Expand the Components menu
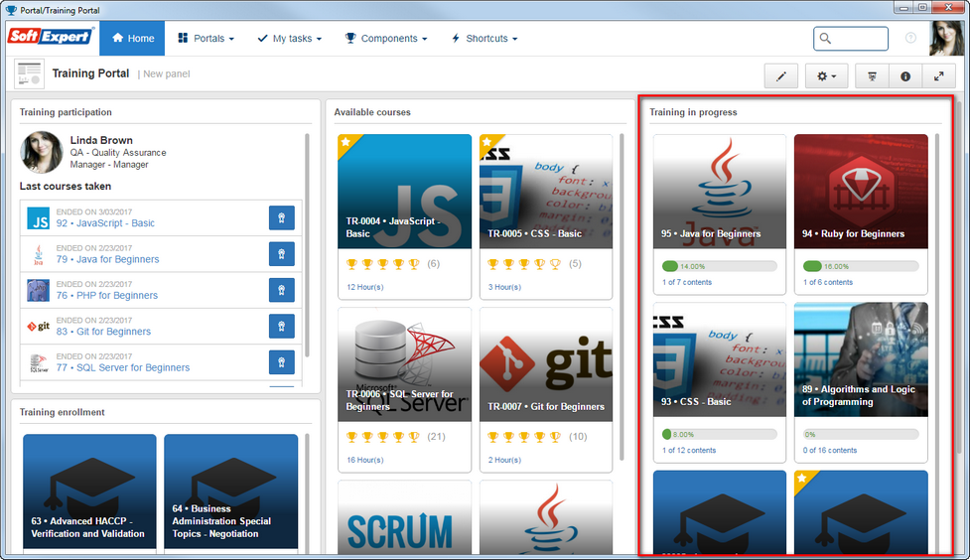 click(386, 39)
